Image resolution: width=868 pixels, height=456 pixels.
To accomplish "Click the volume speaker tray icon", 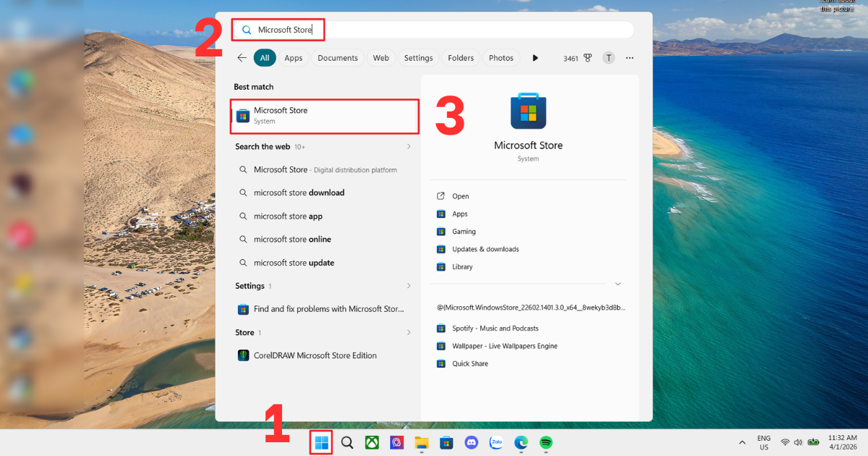I will point(798,442).
